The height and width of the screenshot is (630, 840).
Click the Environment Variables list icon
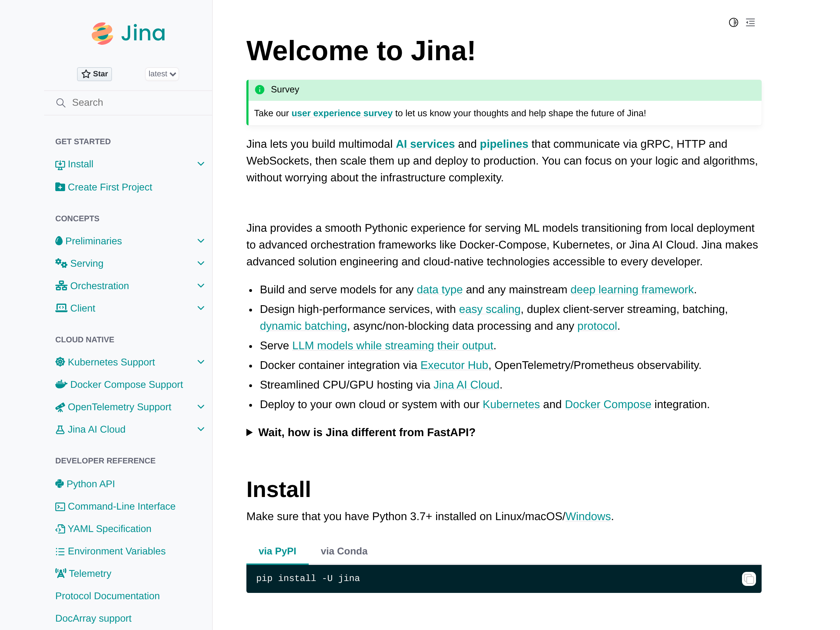tap(60, 551)
